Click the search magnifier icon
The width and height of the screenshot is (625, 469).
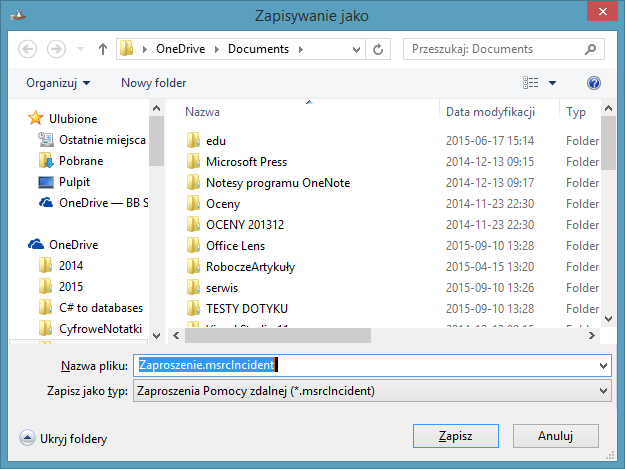coord(592,49)
